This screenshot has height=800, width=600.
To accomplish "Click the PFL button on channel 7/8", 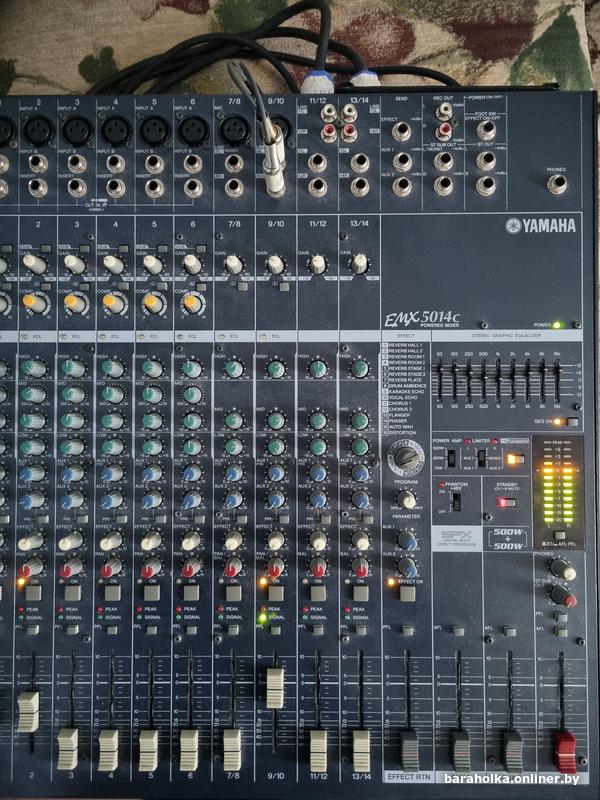I will coord(234,630).
